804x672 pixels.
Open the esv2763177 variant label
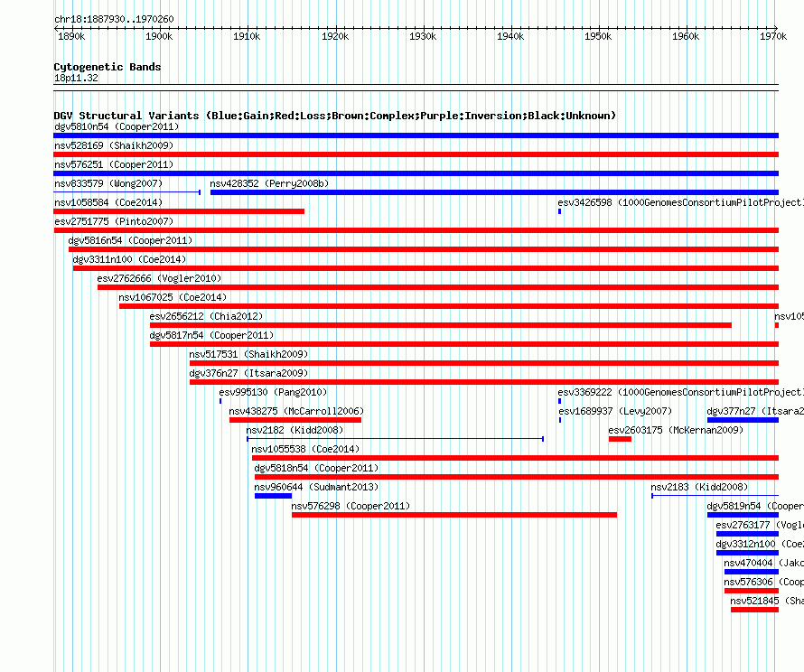[x=760, y=525]
